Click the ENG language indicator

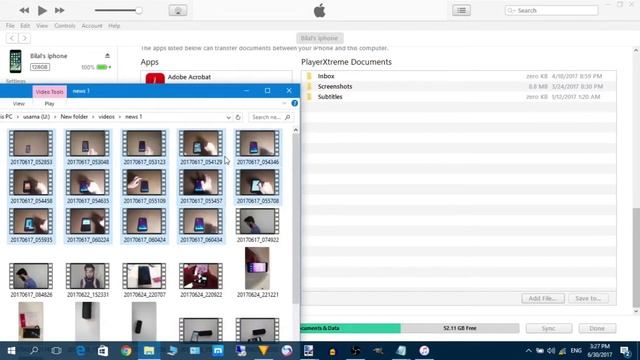[576, 351]
